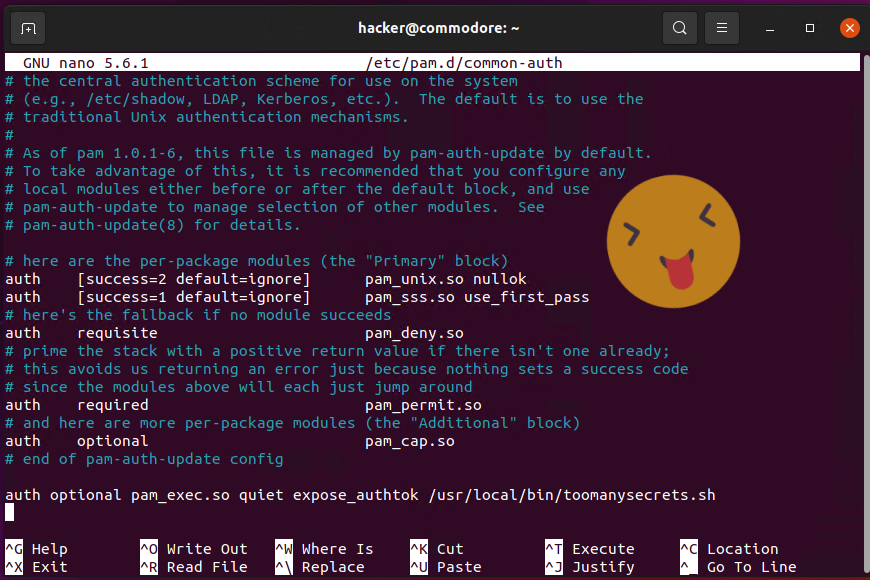The height and width of the screenshot is (580, 870).
Task: Click the ^J Justify shortcut
Action: pos(589,567)
